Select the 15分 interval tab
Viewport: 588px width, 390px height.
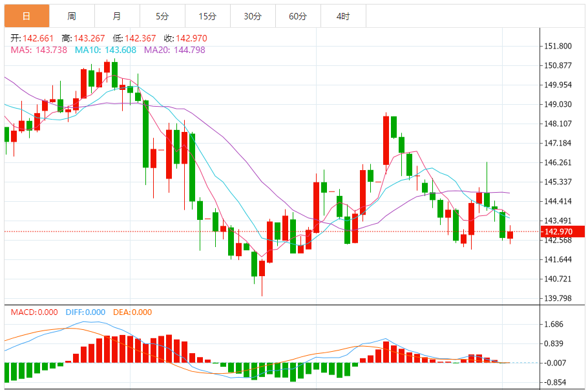pyautogui.click(x=208, y=16)
